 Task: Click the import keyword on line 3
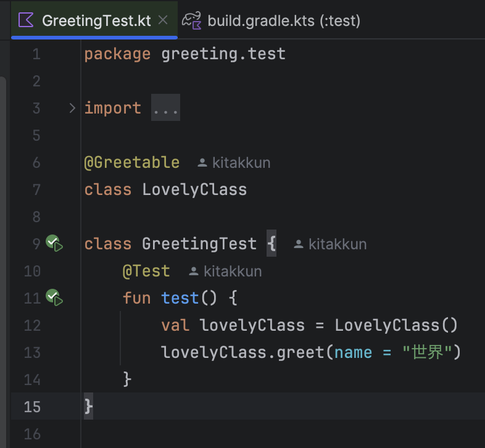tap(112, 108)
